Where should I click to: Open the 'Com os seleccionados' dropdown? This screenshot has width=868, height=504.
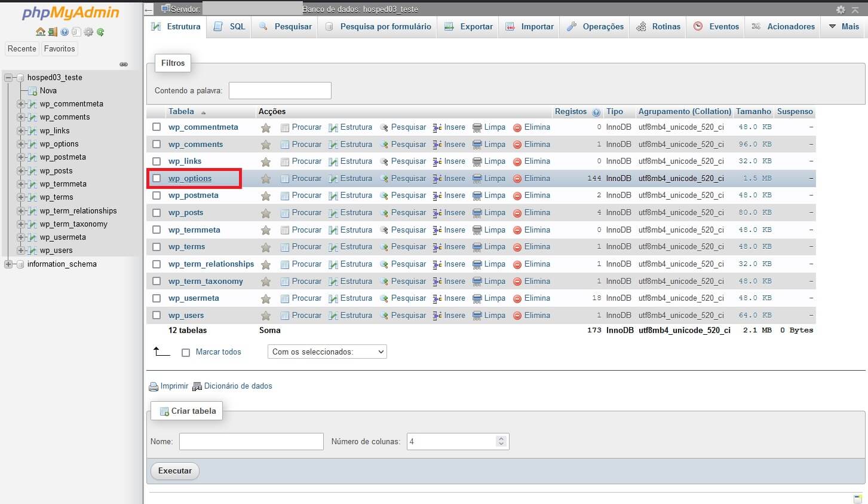click(327, 352)
